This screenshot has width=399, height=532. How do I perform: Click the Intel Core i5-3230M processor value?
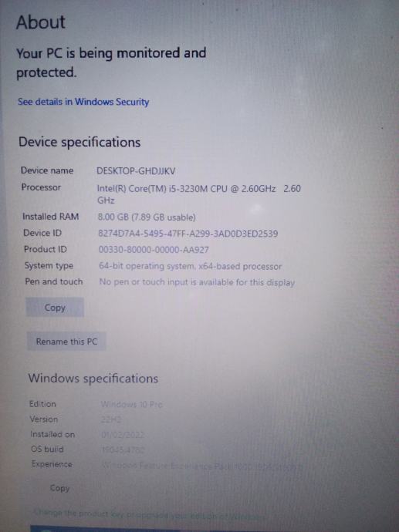(198, 194)
